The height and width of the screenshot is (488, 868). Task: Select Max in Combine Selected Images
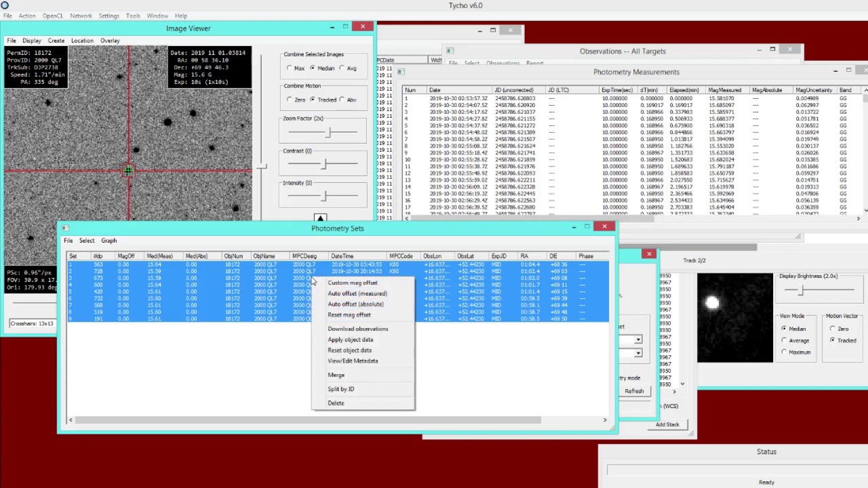pyautogui.click(x=295, y=68)
